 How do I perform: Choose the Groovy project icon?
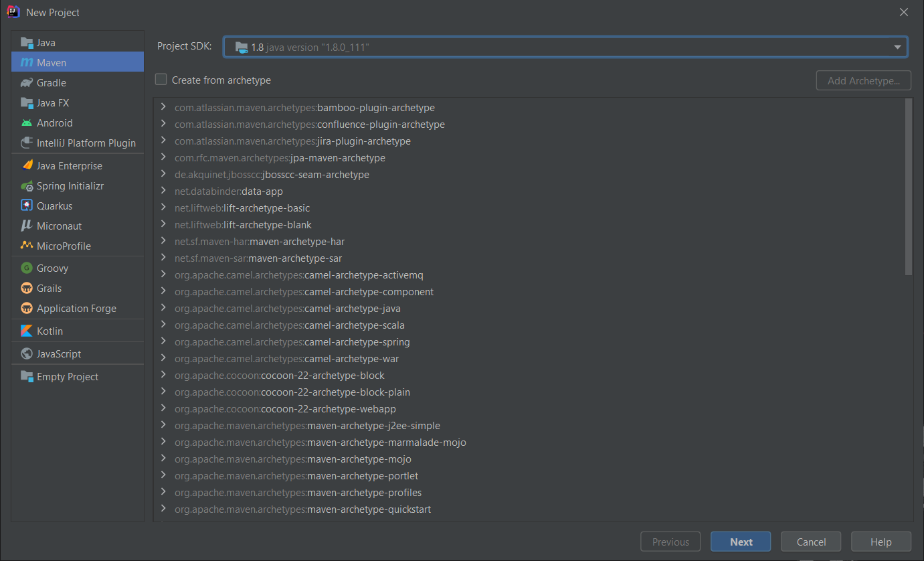27,268
